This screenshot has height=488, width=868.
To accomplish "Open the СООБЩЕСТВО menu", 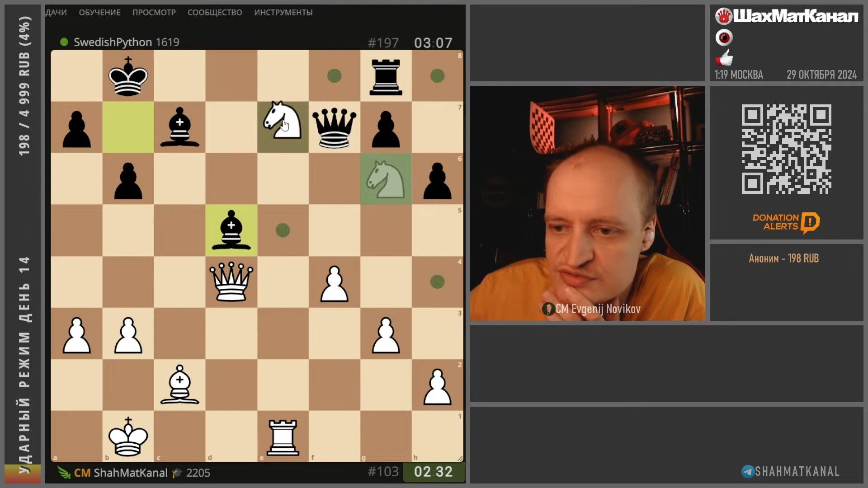I will coord(214,13).
